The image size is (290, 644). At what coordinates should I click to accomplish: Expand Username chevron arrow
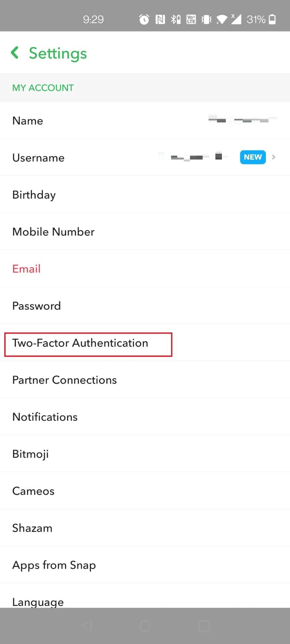click(x=274, y=157)
